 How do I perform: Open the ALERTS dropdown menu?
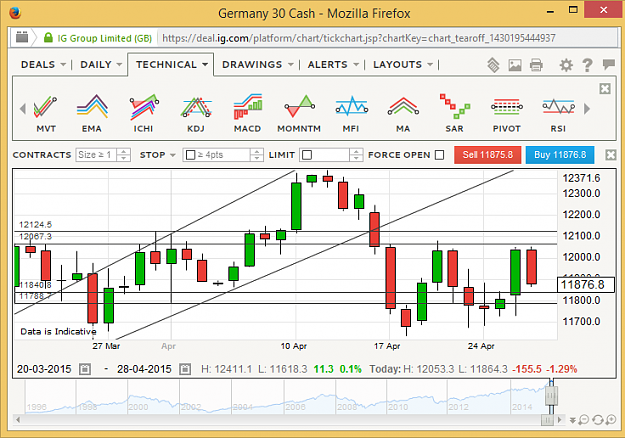pyautogui.click(x=333, y=65)
